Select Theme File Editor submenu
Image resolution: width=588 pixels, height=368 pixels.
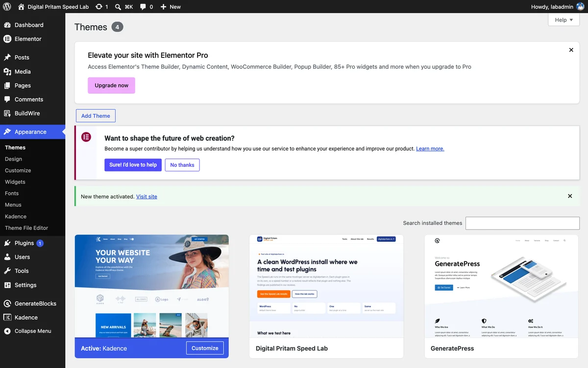pyautogui.click(x=26, y=228)
